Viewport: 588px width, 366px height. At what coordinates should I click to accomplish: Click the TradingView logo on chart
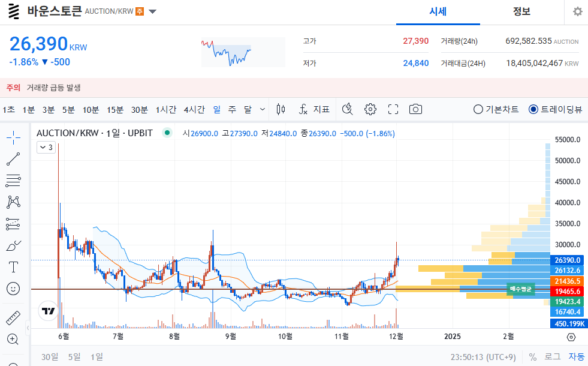pyautogui.click(x=49, y=311)
